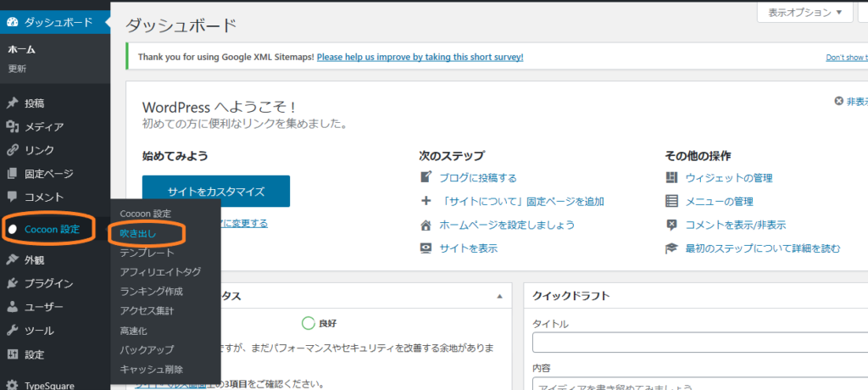Click the user icon beside ユーザー

(x=13, y=307)
